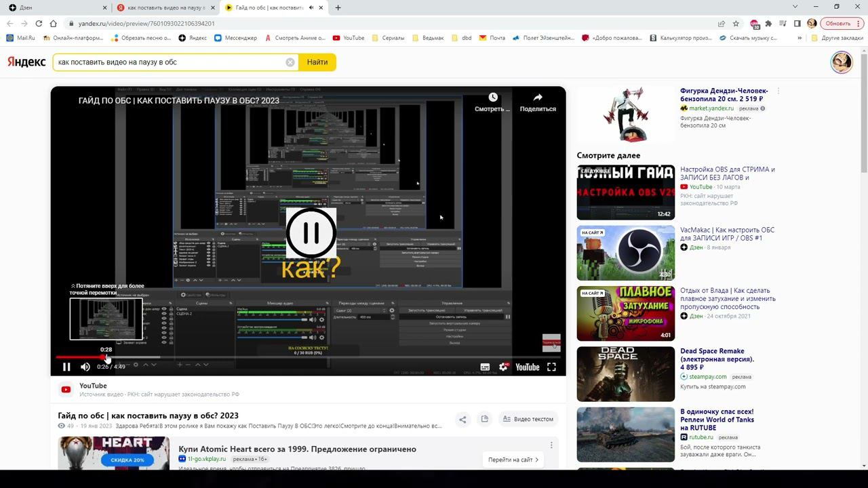This screenshot has height=488, width=868.
Task: Open video player settings gear
Action: click(x=503, y=367)
